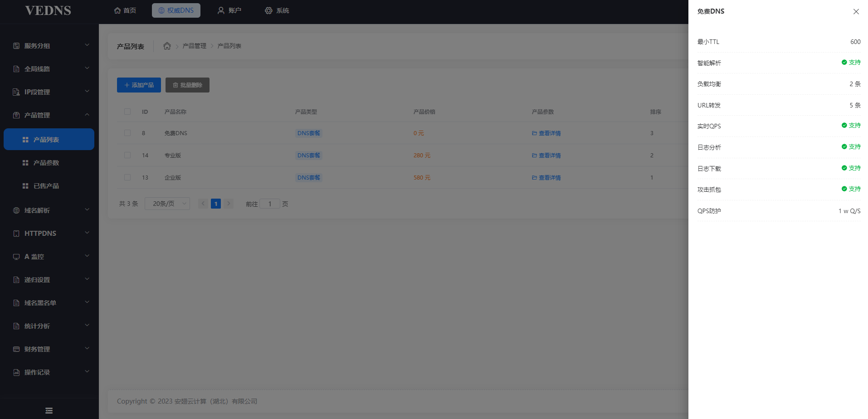
Task: Open the 账户 top navigation tab
Action: pos(229,10)
